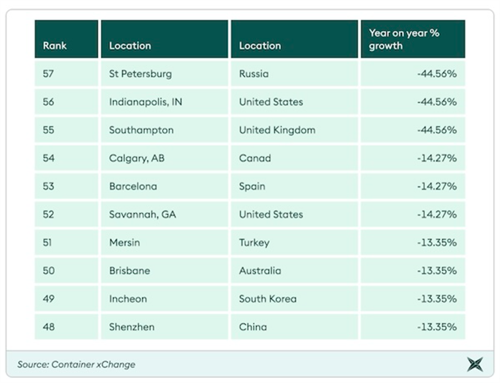Click the city Location column header

[165, 39]
